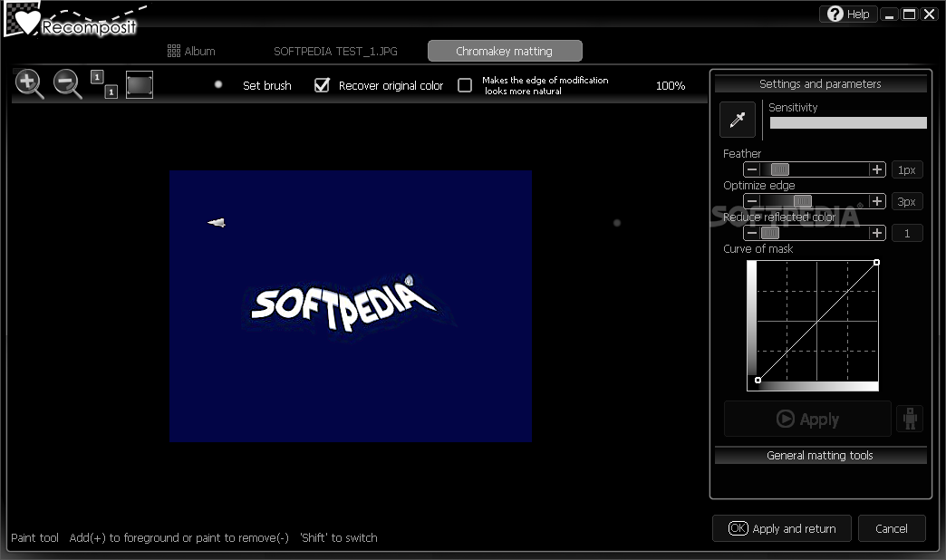The height and width of the screenshot is (560, 946).
Task: Increase Feather with plus button
Action: 877,169
